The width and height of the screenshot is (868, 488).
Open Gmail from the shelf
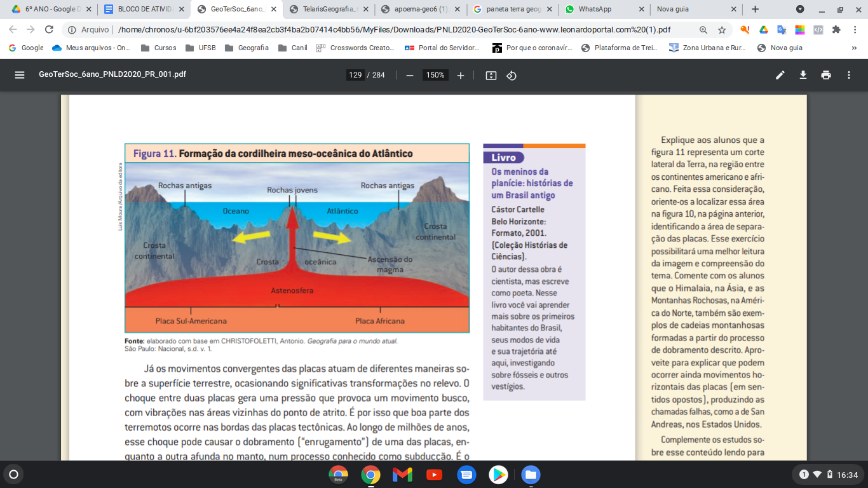pos(402,475)
